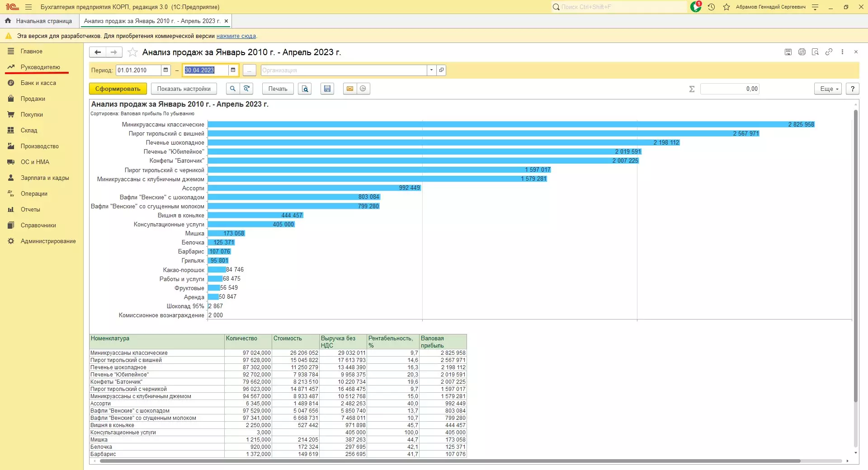This screenshot has height=470, width=868.
Task: Add report to favorites with star icon
Action: (x=132, y=52)
